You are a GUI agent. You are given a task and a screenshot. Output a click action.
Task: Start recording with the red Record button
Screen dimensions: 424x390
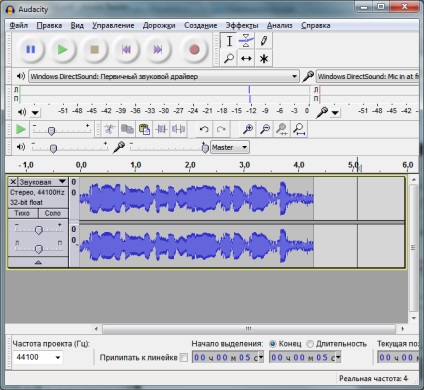194,49
